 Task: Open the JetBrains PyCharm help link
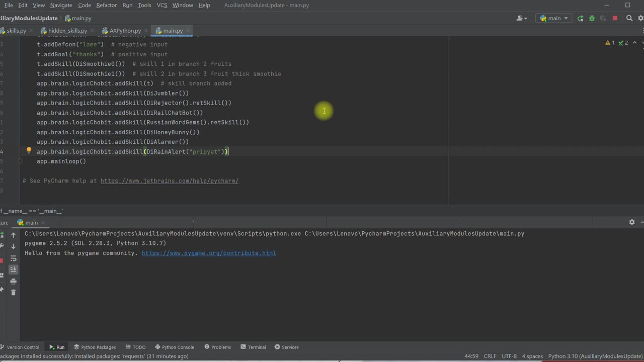169,180
